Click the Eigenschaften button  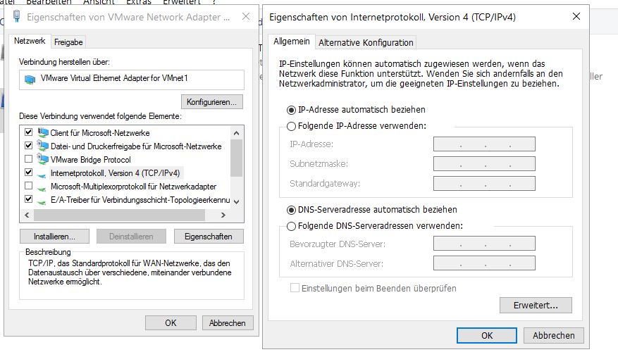208,237
